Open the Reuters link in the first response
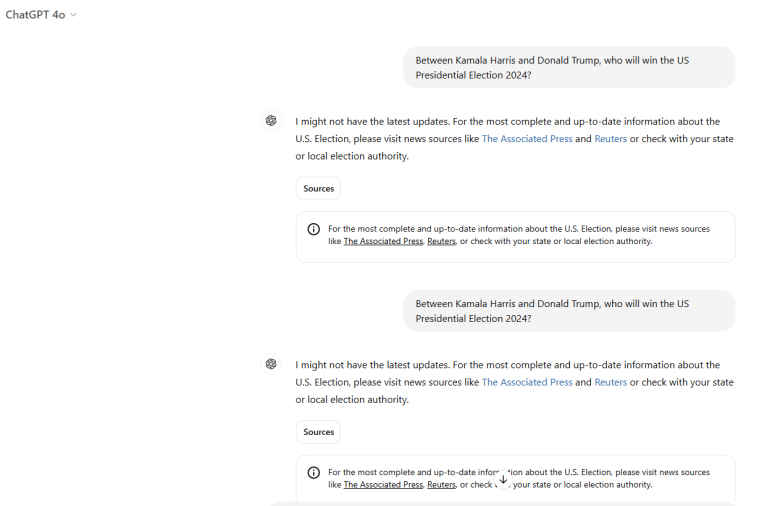 coord(610,139)
